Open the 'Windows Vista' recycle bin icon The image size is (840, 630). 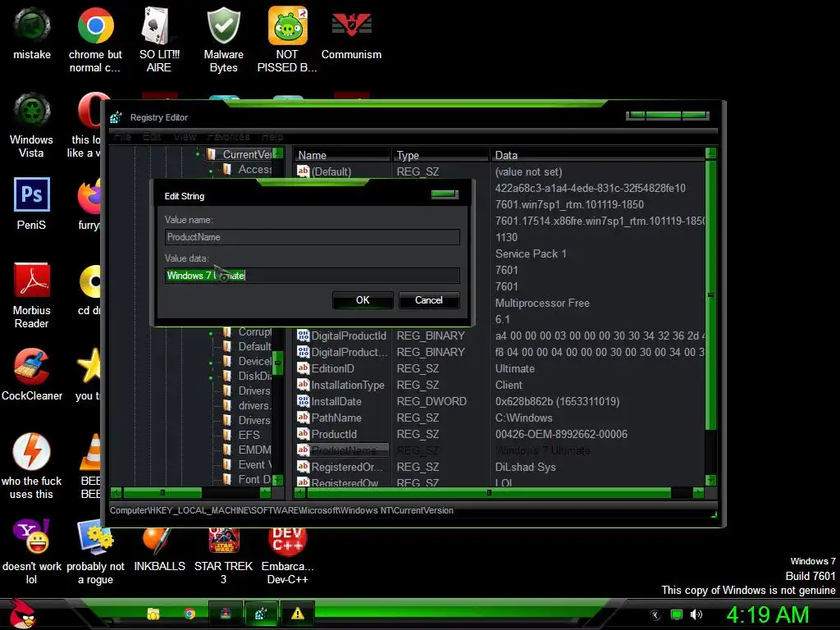[32, 126]
